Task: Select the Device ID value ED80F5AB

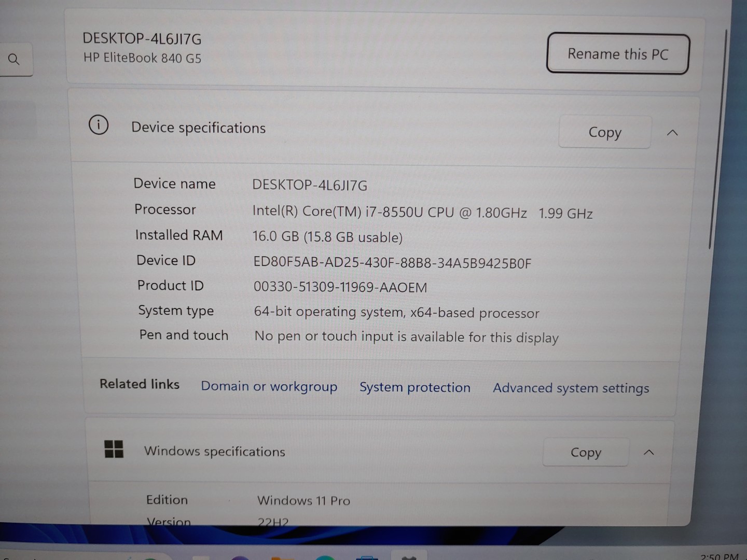Action: coord(392,263)
